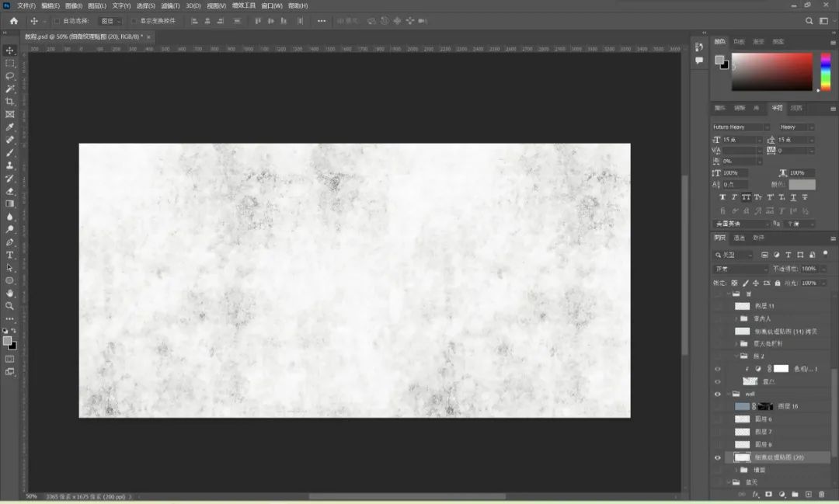Open the 窗口(W) menu
This screenshot has height=504, width=839.
(272, 6)
